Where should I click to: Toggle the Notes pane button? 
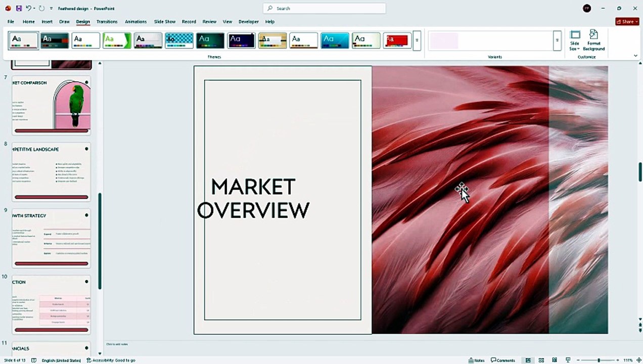click(476, 360)
